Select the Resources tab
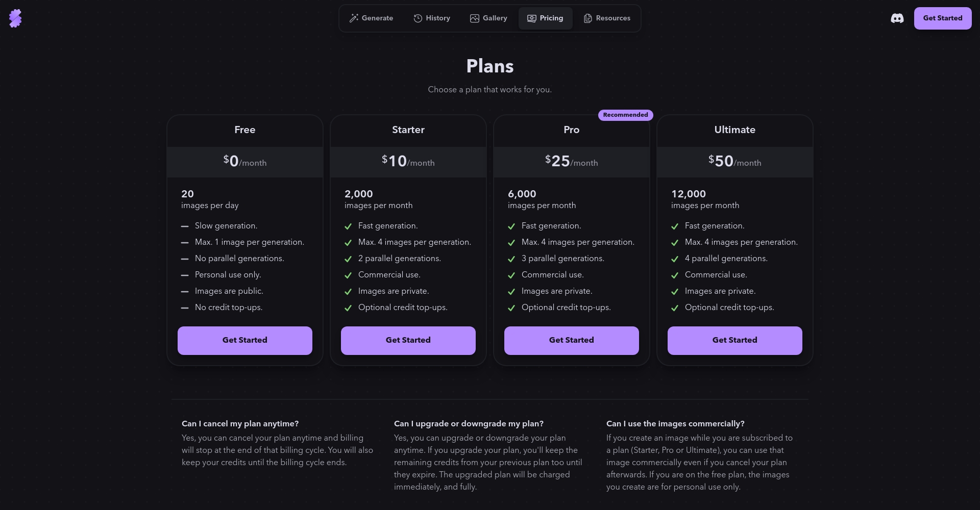Viewport: 980px width, 510px height. [612, 18]
